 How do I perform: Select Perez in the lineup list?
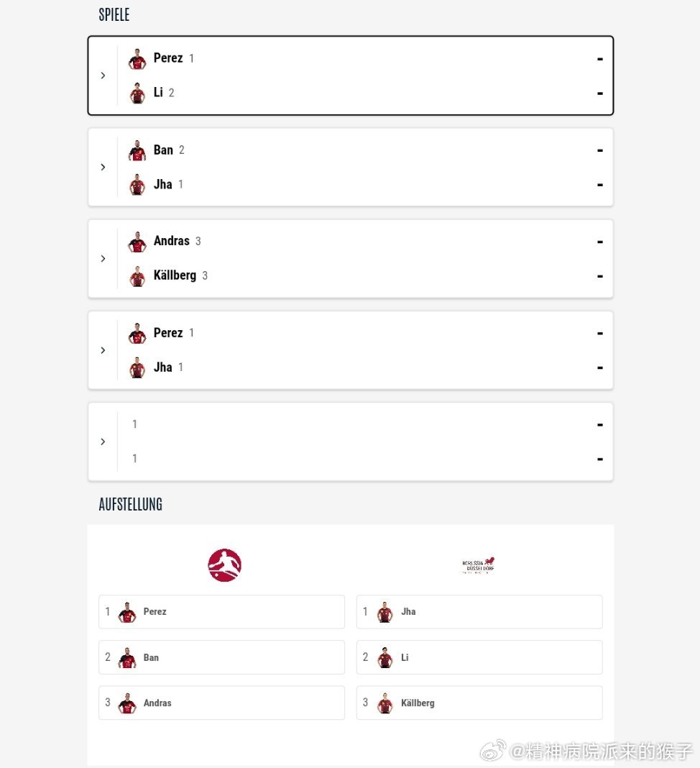[x=222, y=612]
